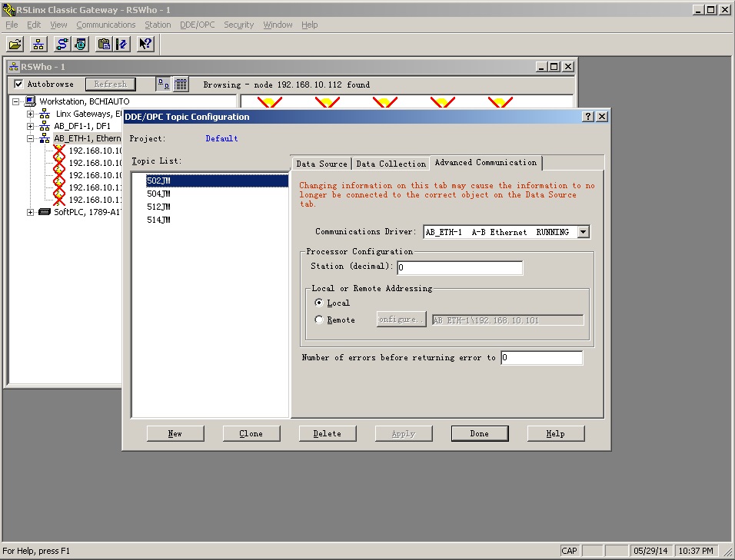Viewport: 735px width, 560px height.
Task: Click the Help button in dialog
Action: (555, 433)
